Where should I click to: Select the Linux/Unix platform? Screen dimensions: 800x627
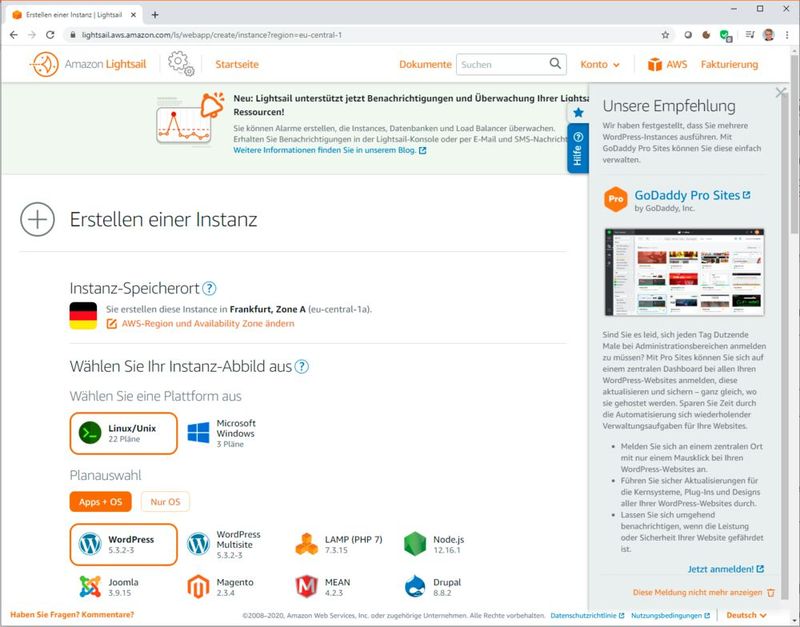tap(123, 433)
